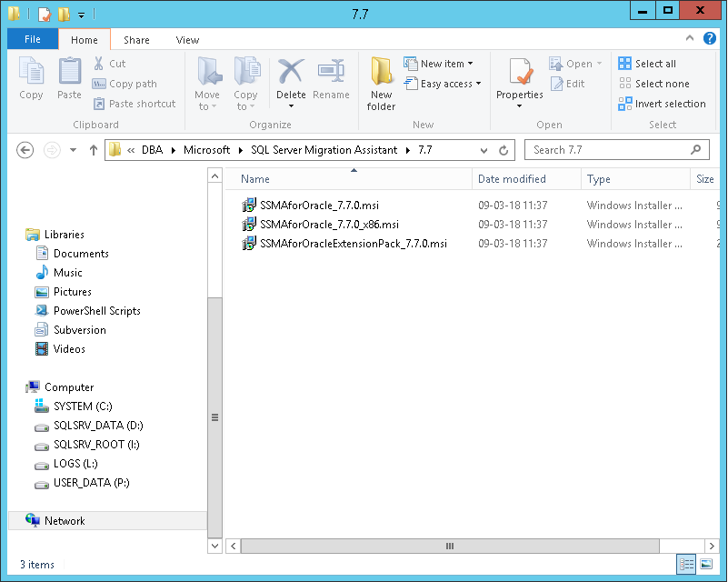Viewport: 728px width, 582px height.
Task: Click quick access Properties icon in title bar
Action: tap(45, 15)
